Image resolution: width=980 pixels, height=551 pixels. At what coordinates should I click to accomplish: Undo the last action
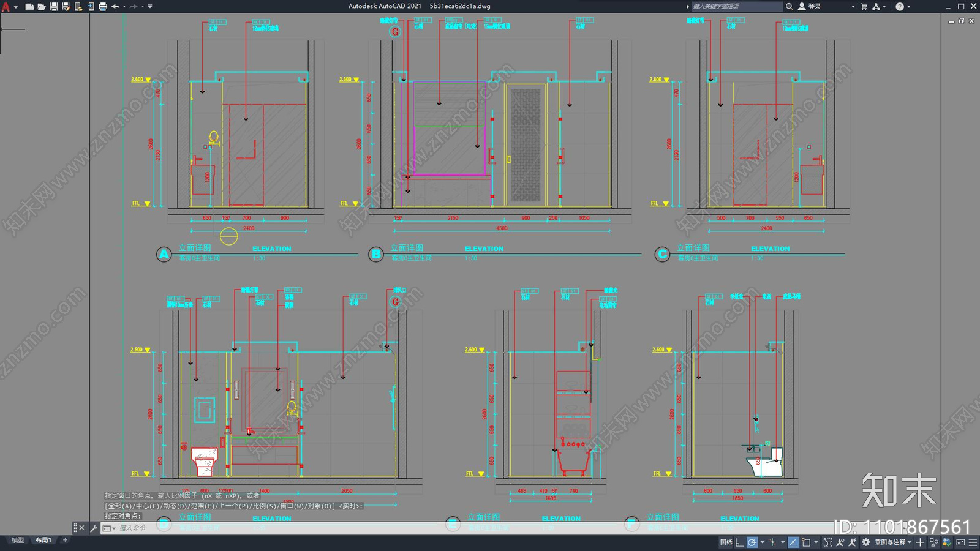point(115,7)
